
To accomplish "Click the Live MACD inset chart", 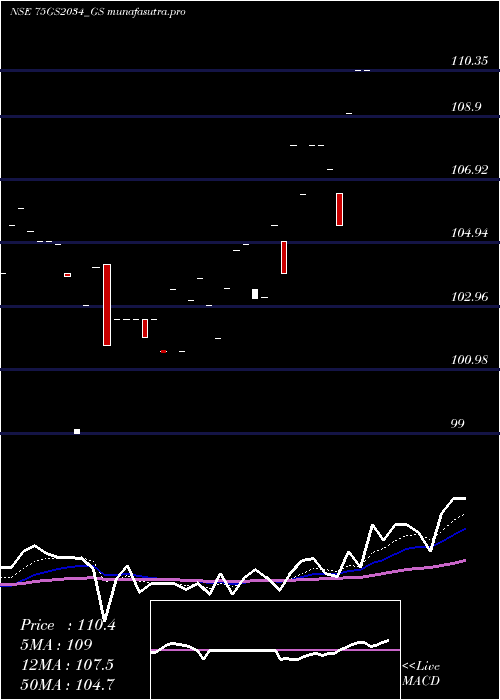I will coord(275,650).
